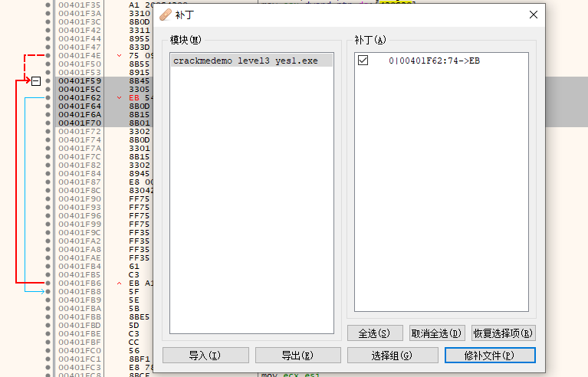The image size is (588, 377).
Task: Select address 00401F5C in disassembly
Action: (x=80, y=89)
